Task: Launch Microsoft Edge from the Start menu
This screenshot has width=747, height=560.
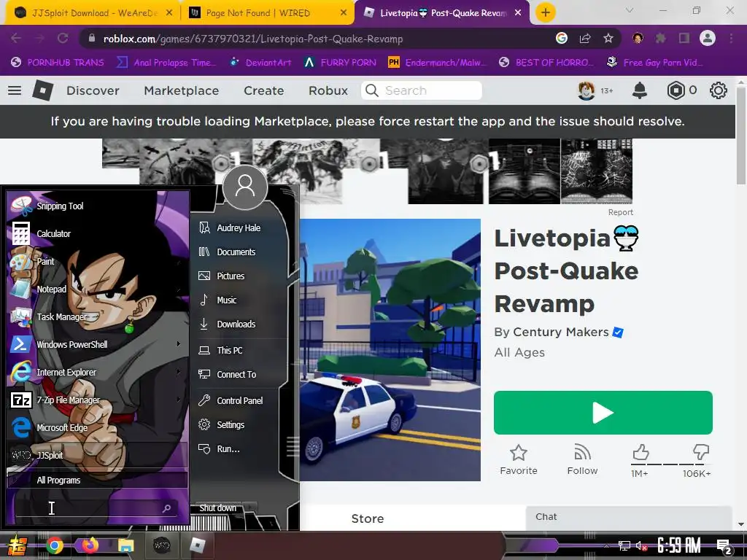Action: point(98,427)
